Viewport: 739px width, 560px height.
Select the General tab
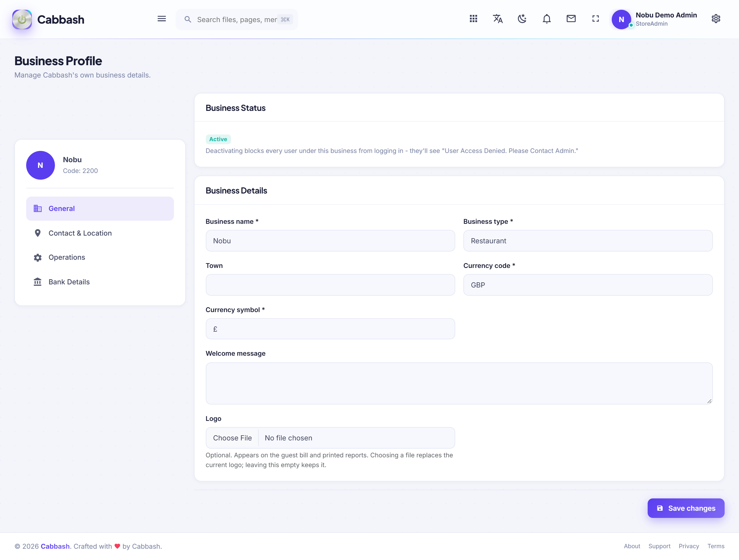(x=100, y=208)
